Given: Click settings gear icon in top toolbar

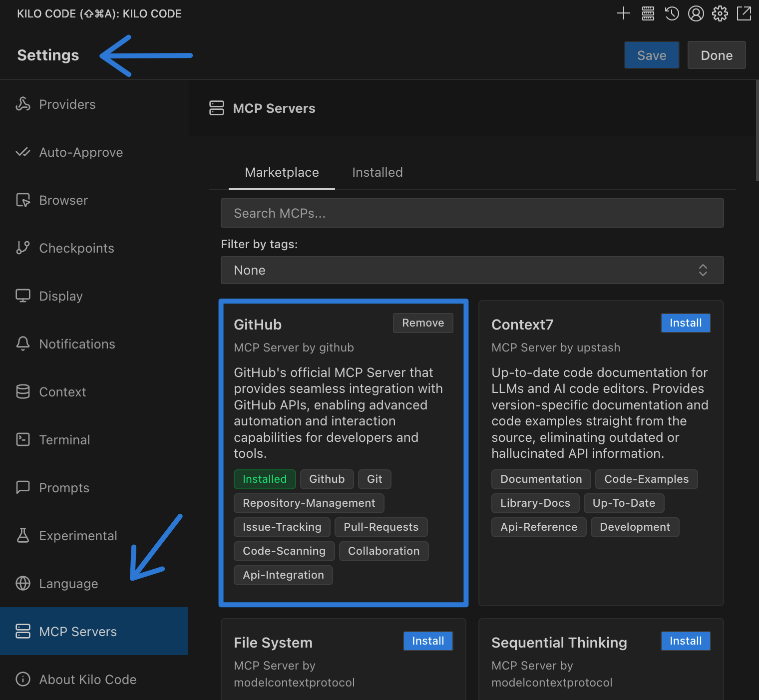Looking at the screenshot, I should tap(720, 13).
